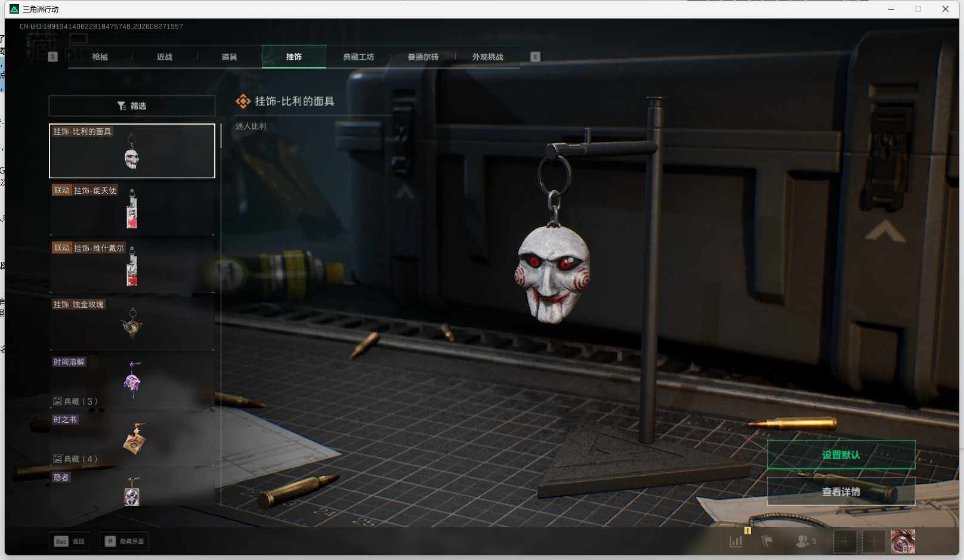Click the orange rarity diamond icon

point(243,101)
